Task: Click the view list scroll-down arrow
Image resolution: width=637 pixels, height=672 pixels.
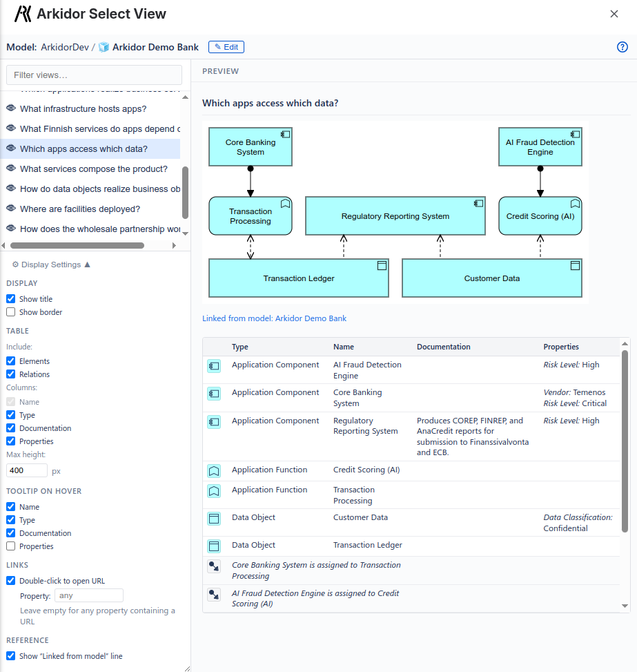Action: [185, 233]
